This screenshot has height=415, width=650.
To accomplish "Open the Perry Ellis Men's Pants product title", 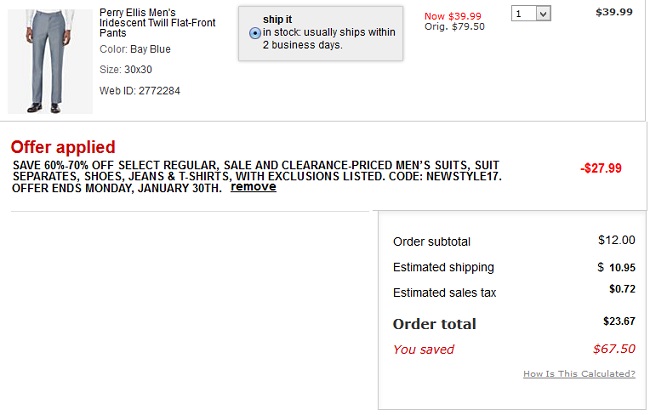I will point(157,23).
